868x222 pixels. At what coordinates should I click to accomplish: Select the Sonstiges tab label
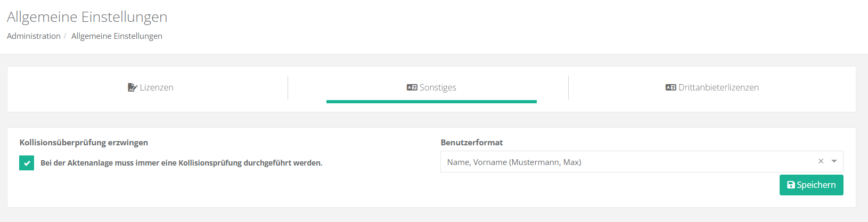pos(438,87)
